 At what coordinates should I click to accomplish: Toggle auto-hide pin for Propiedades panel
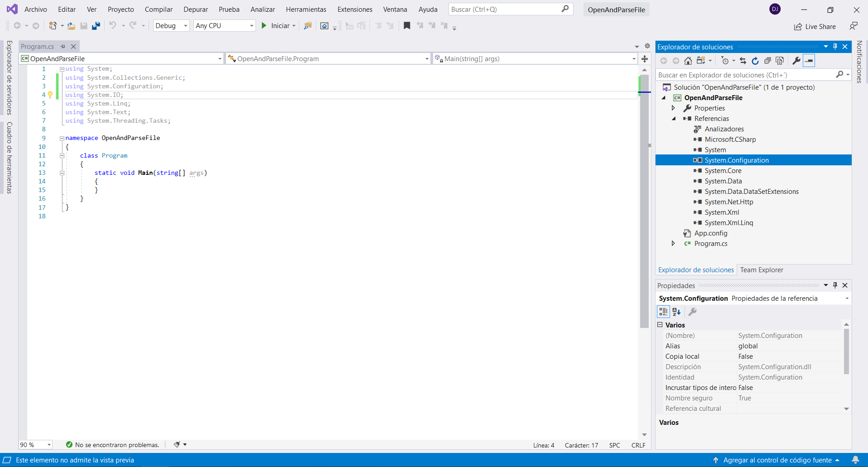(835, 285)
